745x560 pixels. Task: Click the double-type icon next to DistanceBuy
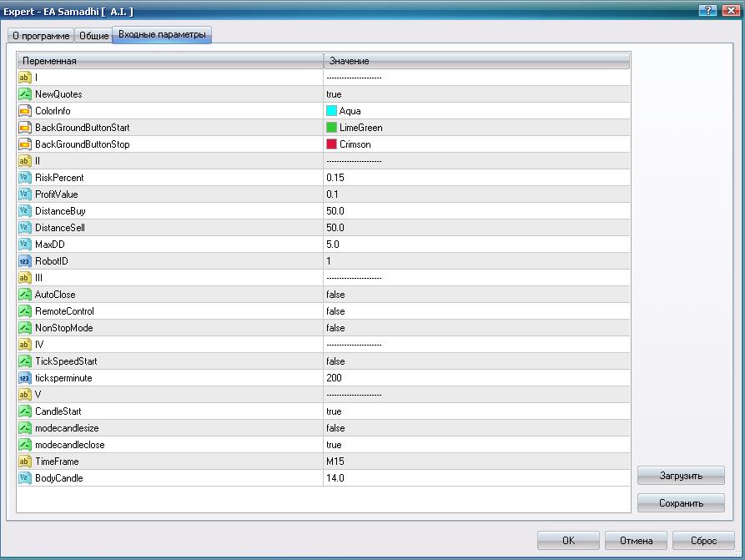(25, 210)
